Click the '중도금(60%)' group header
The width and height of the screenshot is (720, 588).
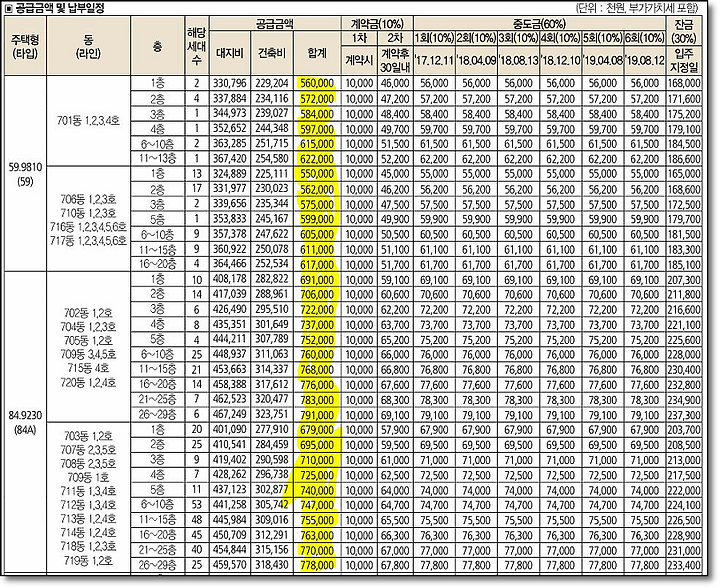click(540, 23)
